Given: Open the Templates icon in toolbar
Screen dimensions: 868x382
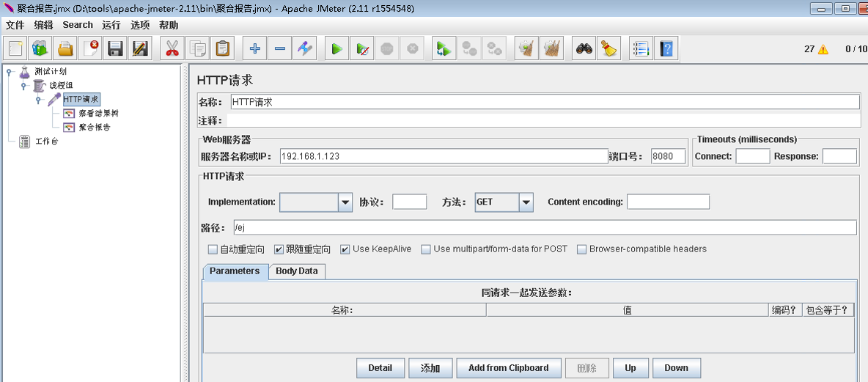Looking at the screenshot, I should (40, 48).
